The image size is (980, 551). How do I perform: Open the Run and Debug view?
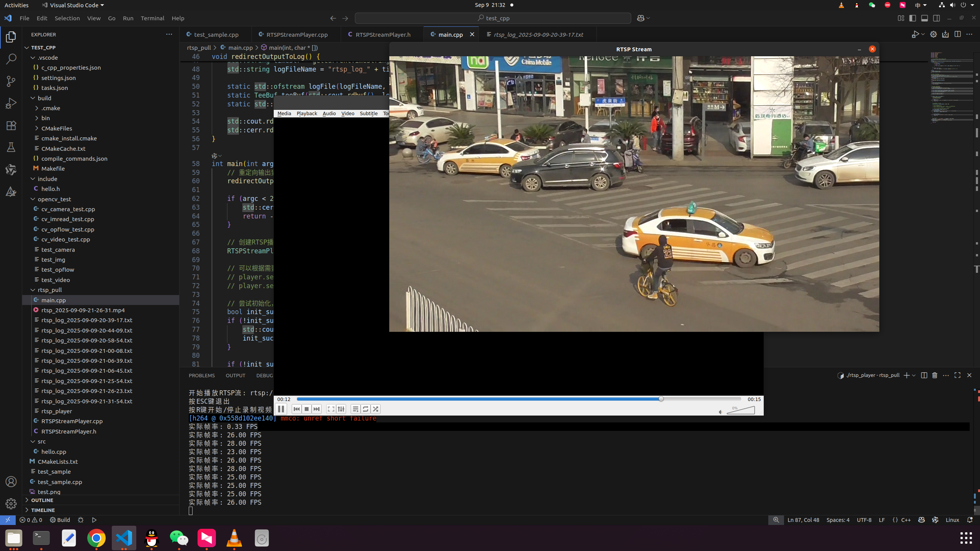coord(11,103)
